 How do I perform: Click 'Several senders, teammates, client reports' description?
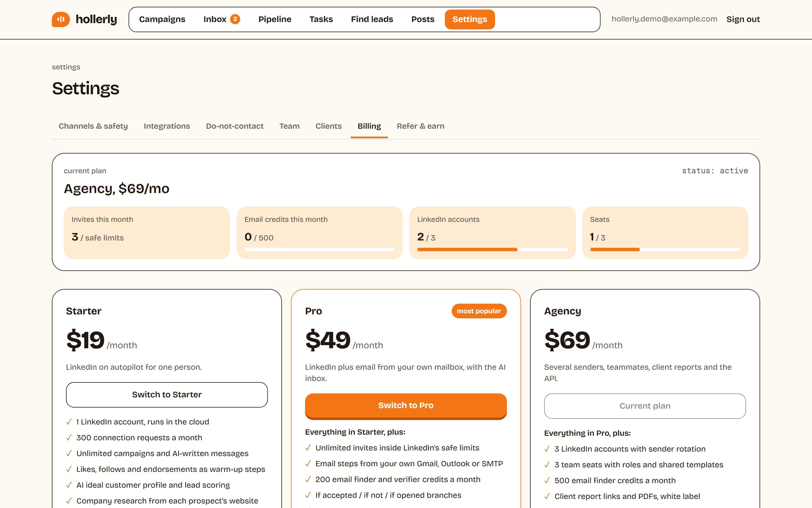click(637, 373)
